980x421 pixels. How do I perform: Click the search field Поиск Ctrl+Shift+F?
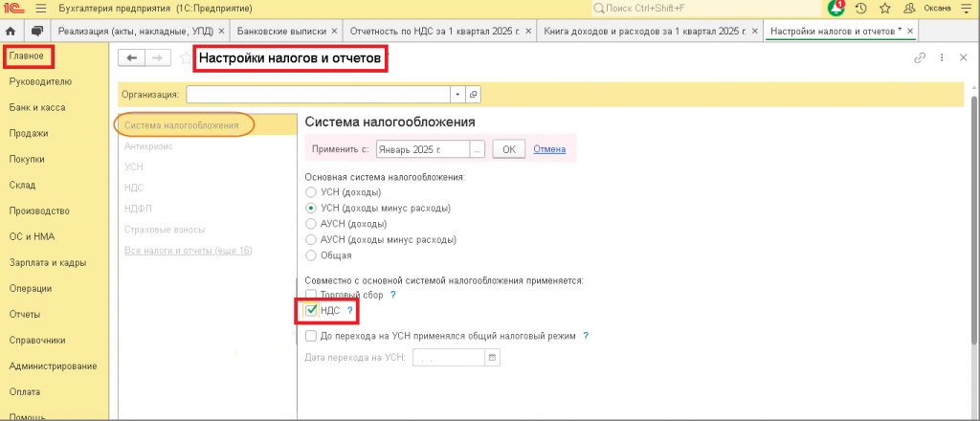705,8
